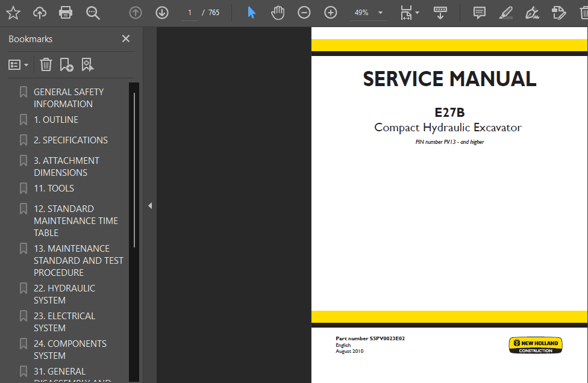Screen dimensions: 588x383
Task: Find the current bookmark icon
Action: [x=87, y=64]
